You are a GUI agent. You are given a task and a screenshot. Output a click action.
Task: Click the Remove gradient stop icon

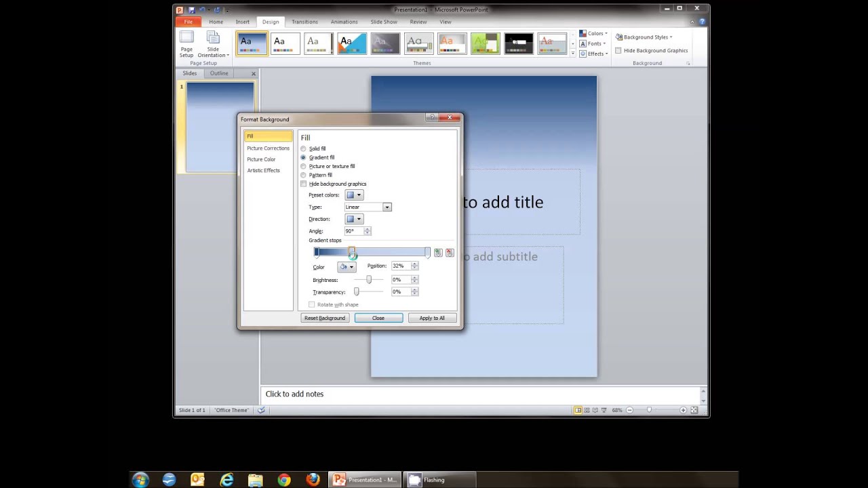click(449, 253)
